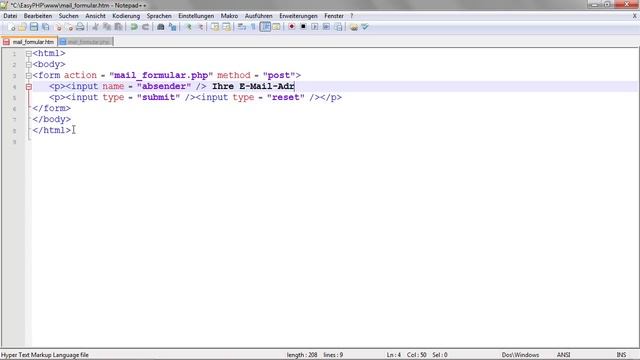The image size is (640, 360).
Task: Open the Ausführen menu
Action: tap(258, 16)
